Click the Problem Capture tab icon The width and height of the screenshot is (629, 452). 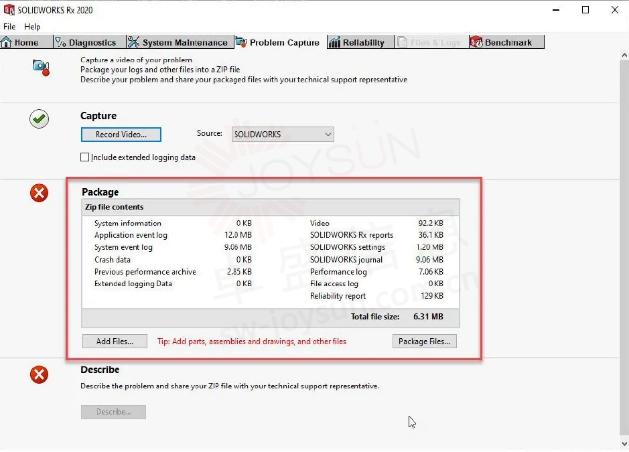click(x=241, y=42)
